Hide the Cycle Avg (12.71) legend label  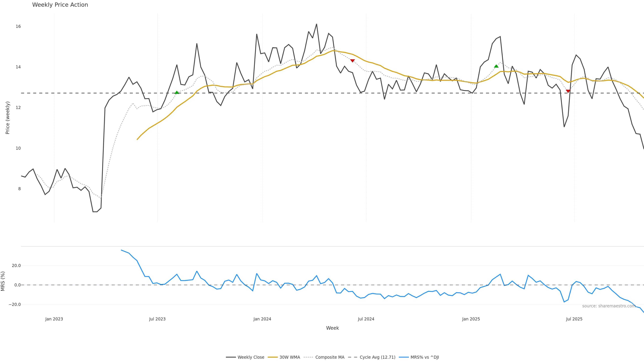coord(378,357)
